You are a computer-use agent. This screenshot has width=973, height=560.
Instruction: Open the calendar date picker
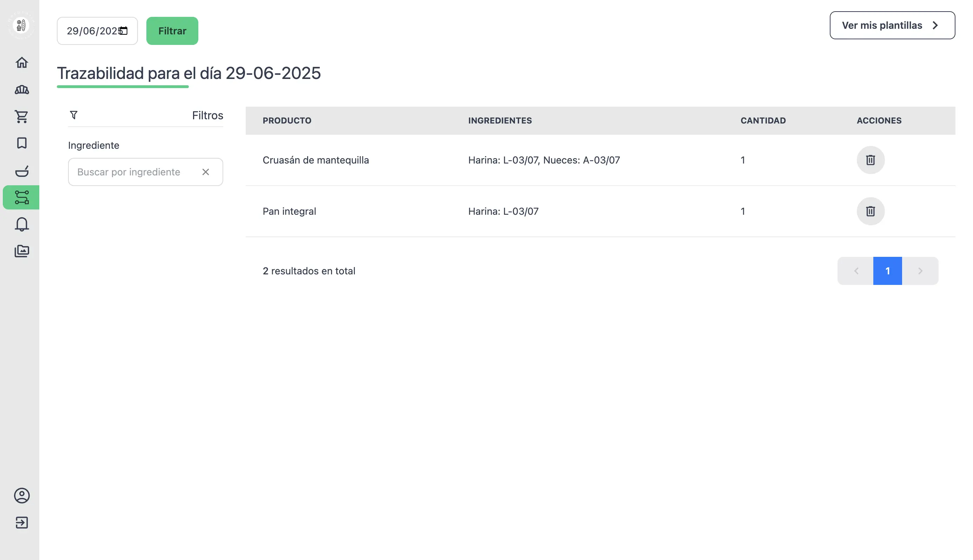[x=123, y=31]
